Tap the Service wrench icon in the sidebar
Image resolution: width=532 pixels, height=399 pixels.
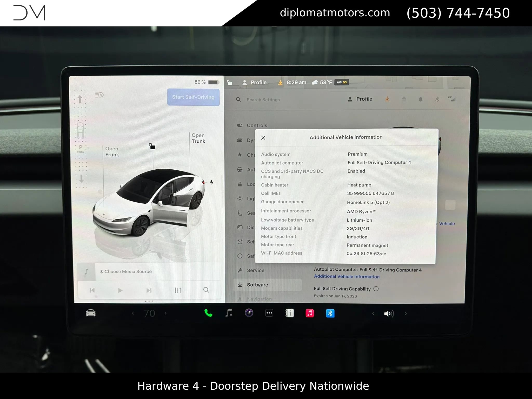tap(240, 270)
